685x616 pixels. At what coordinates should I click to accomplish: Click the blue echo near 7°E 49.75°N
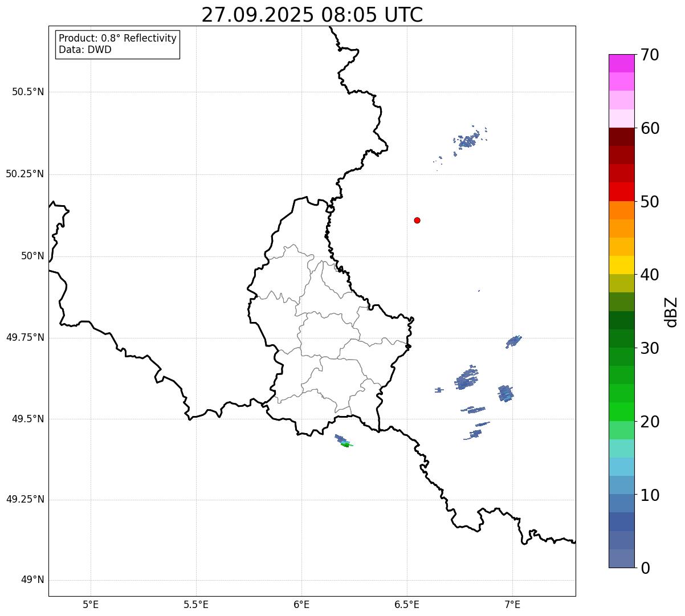[x=513, y=341]
